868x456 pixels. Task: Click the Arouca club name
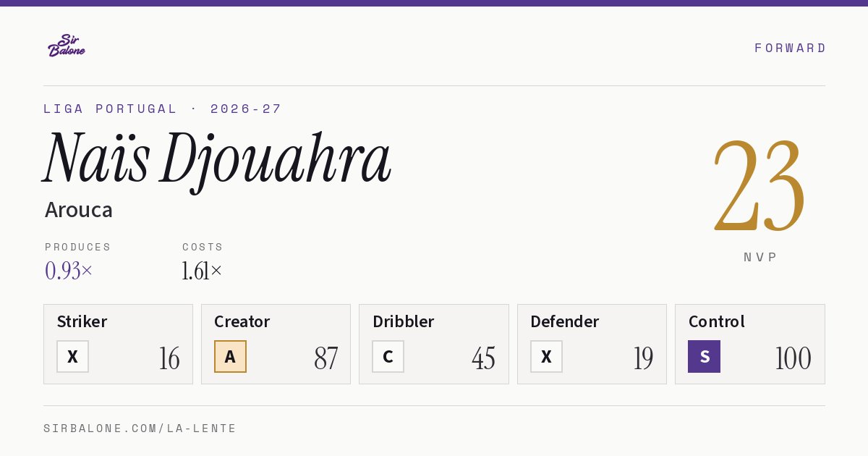[79, 210]
